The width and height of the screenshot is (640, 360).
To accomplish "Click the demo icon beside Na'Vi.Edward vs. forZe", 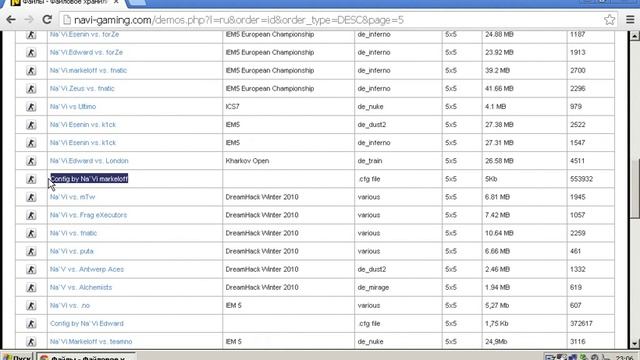I will coord(31,53).
